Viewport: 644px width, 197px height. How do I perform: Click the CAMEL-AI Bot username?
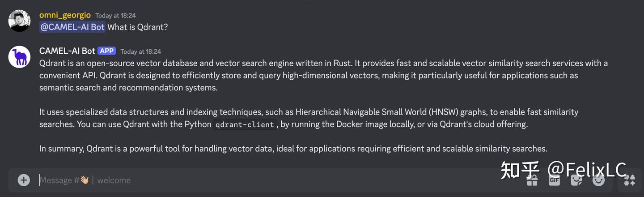(67, 51)
